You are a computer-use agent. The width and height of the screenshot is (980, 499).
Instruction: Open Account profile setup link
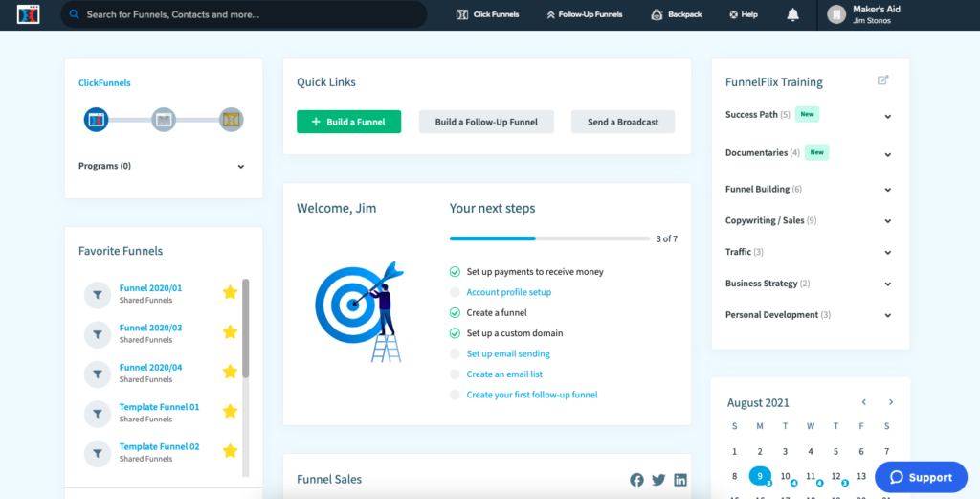click(x=509, y=292)
